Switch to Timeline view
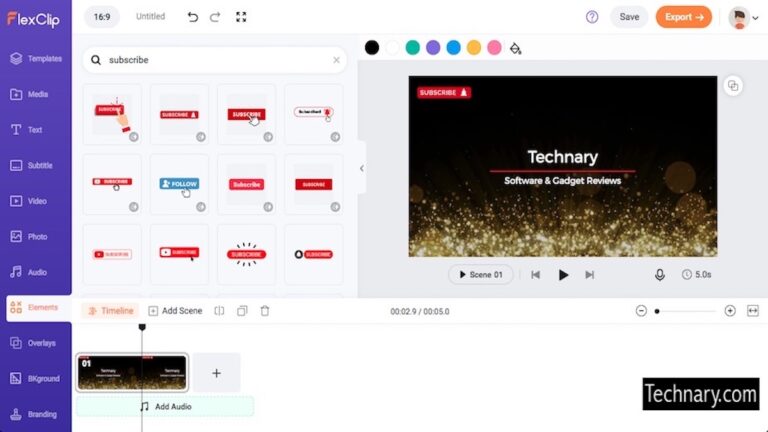 coord(111,311)
